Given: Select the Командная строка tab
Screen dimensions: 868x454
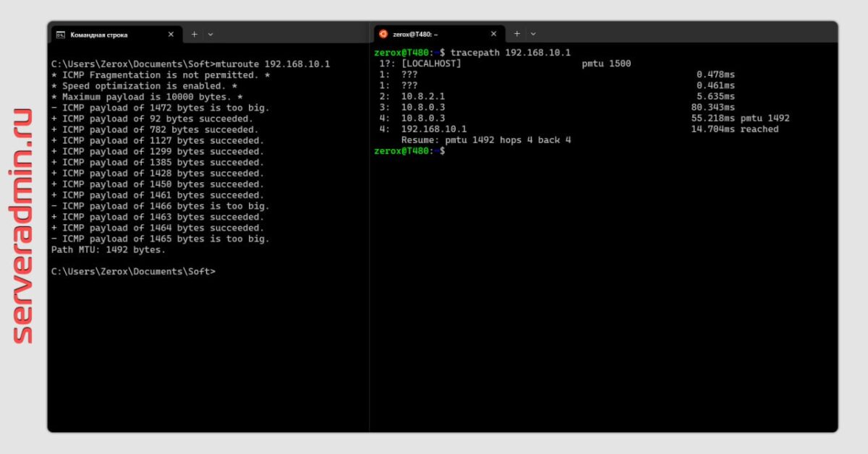Looking at the screenshot, I should [101, 34].
